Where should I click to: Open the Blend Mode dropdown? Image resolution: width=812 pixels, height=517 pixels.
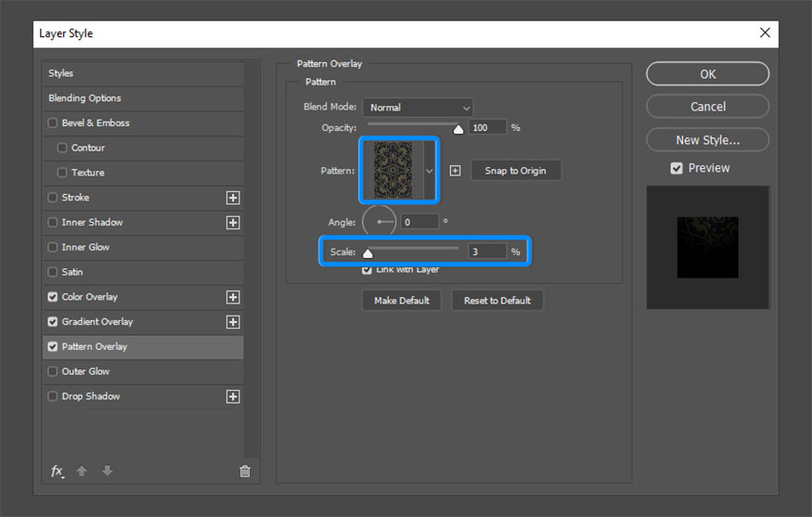418,108
